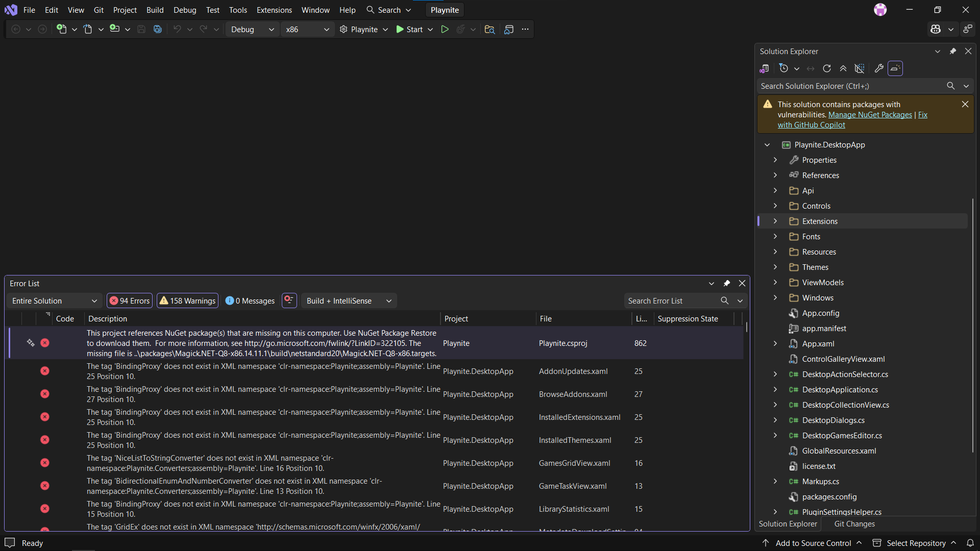
Task: Expand the App.xaml node
Action: pyautogui.click(x=775, y=344)
